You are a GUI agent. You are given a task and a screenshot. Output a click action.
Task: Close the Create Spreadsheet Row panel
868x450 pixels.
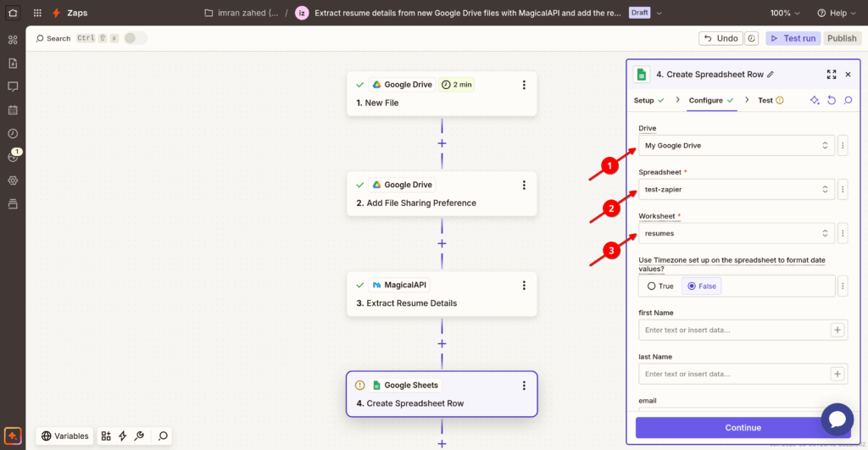(848, 75)
